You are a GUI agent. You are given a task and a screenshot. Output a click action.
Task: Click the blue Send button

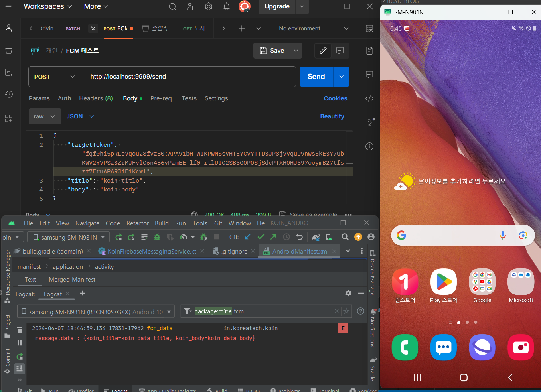click(x=316, y=77)
